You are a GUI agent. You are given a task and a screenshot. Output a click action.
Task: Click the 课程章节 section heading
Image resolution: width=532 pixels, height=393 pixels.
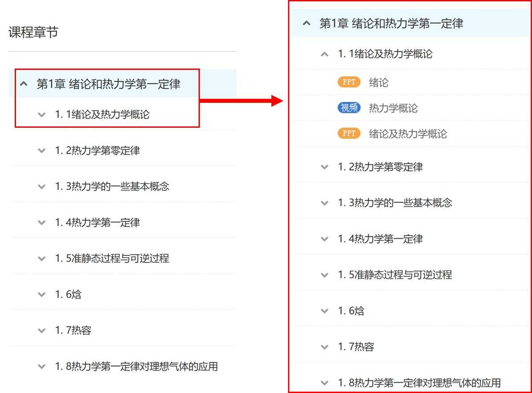(33, 32)
